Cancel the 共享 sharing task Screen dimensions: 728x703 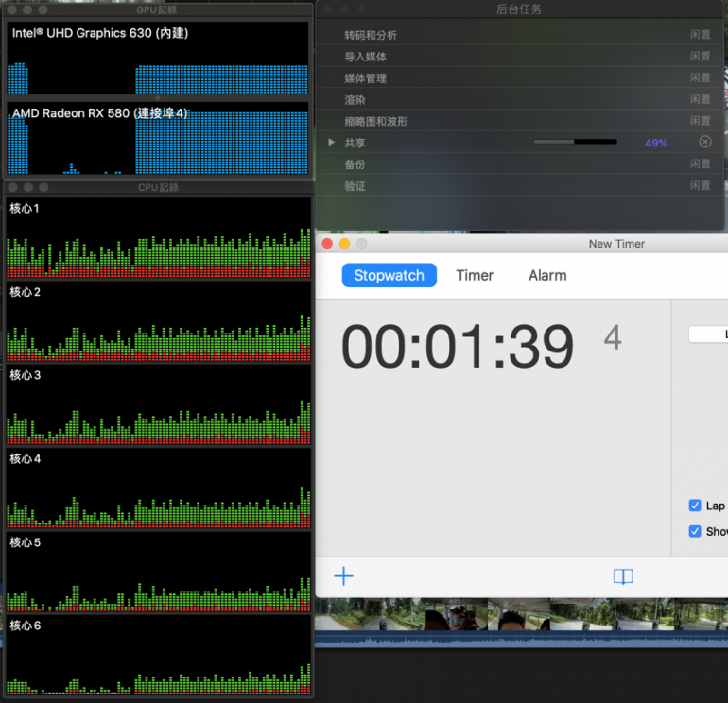click(x=705, y=142)
